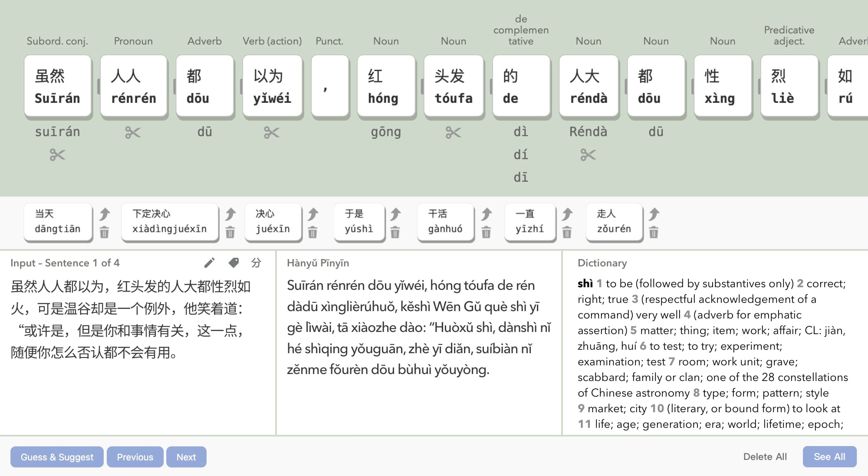The height and width of the screenshot is (476, 868).
Task: Select the 人大 réndà word card
Action: (589, 86)
